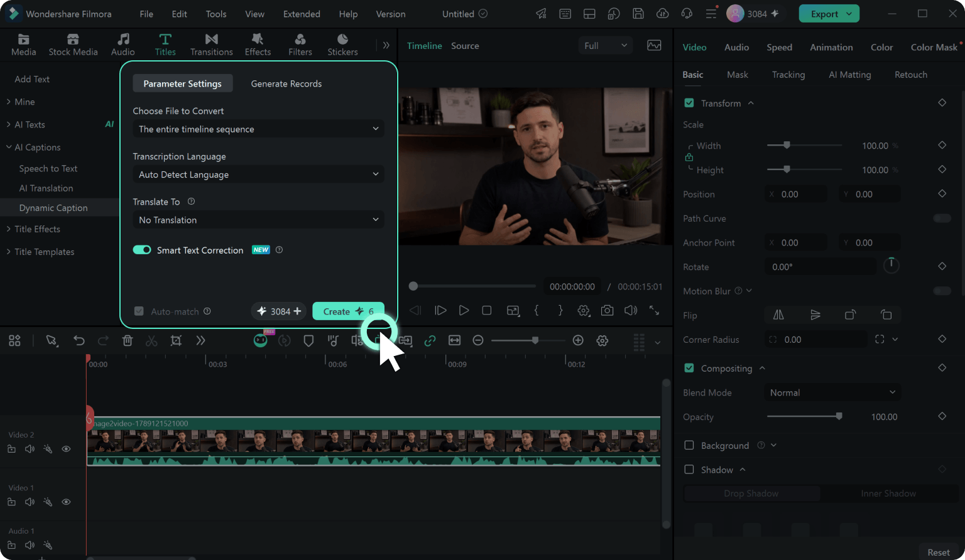This screenshot has height=560, width=965.
Task: Open the Filters panel
Action: pyautogui.click(x=300, y=45)
